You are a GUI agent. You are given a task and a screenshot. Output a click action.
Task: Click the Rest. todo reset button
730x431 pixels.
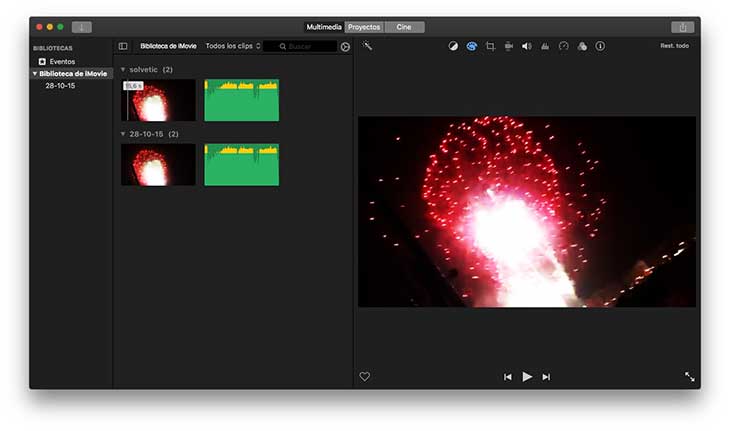675,46
